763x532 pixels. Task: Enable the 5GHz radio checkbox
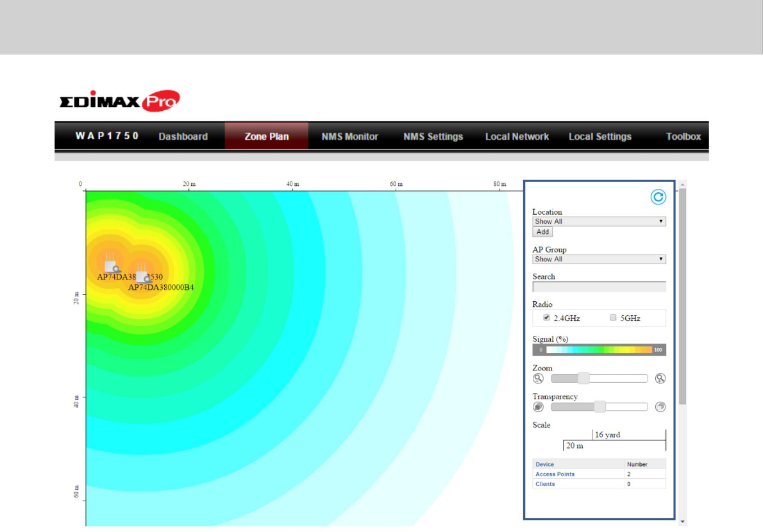pyautogui.click(x=613, y=317)
